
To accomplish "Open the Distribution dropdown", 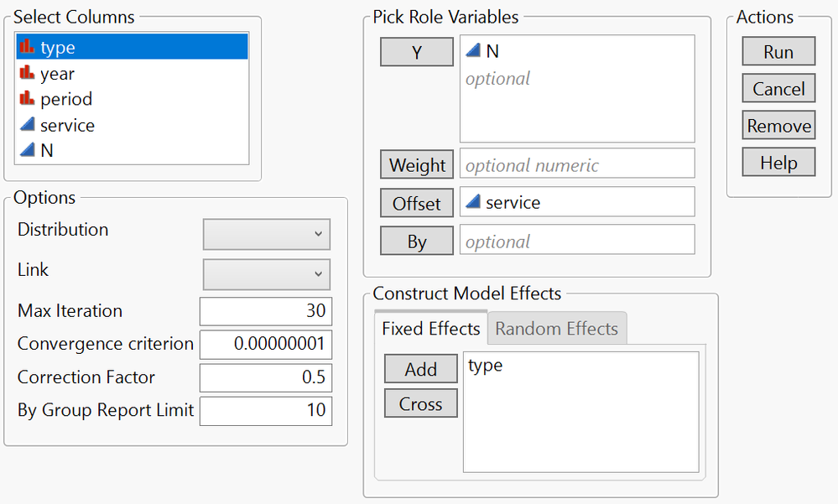I will coord(267,234).
